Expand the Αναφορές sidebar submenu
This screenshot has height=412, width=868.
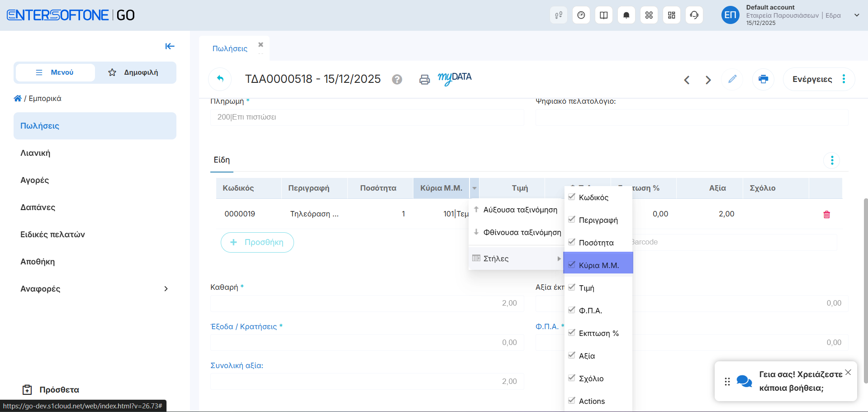coord(166,289)
